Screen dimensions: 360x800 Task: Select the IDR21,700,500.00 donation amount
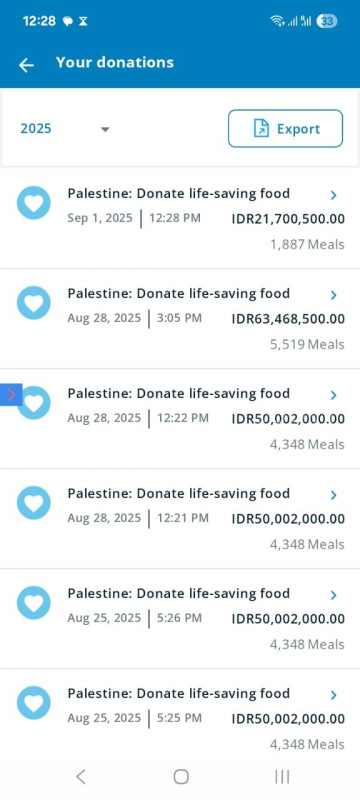pos(288,219)
